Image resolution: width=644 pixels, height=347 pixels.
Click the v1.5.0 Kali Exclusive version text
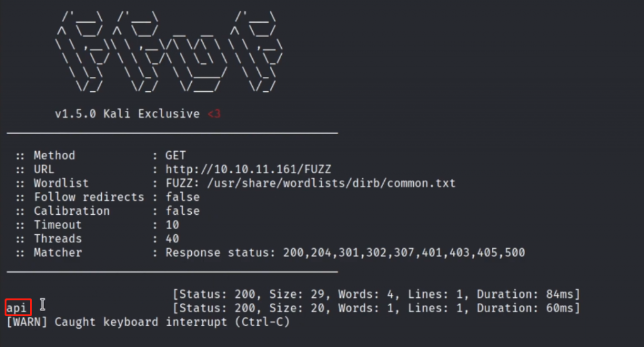126,114
